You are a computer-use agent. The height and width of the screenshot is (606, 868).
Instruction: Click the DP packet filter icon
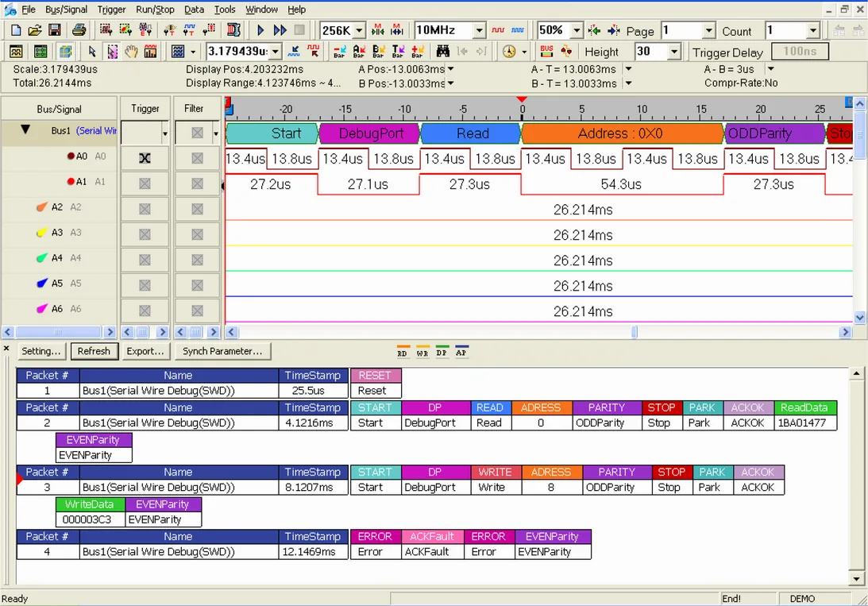tap(442, 352)
